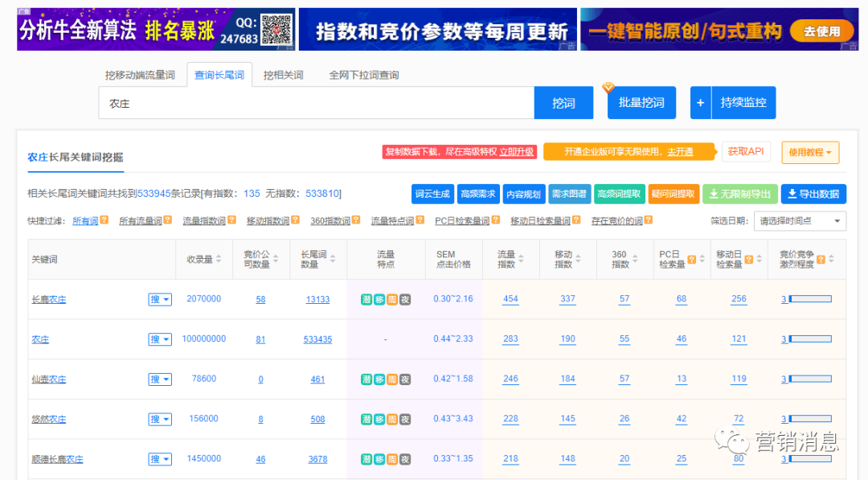Click the 需求图谱 button
Screen dimensions: 868x480
click(569, 194)
